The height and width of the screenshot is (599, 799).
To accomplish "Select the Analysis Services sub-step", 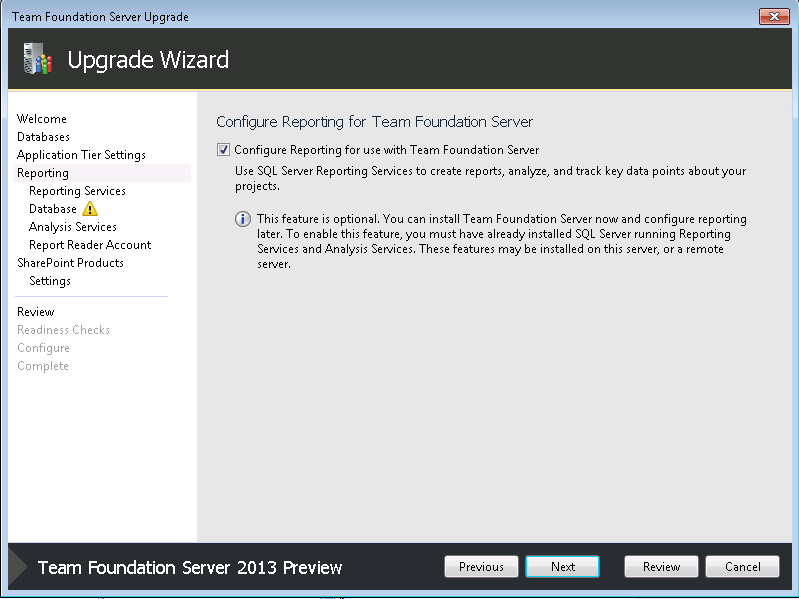I will [73, 227].
